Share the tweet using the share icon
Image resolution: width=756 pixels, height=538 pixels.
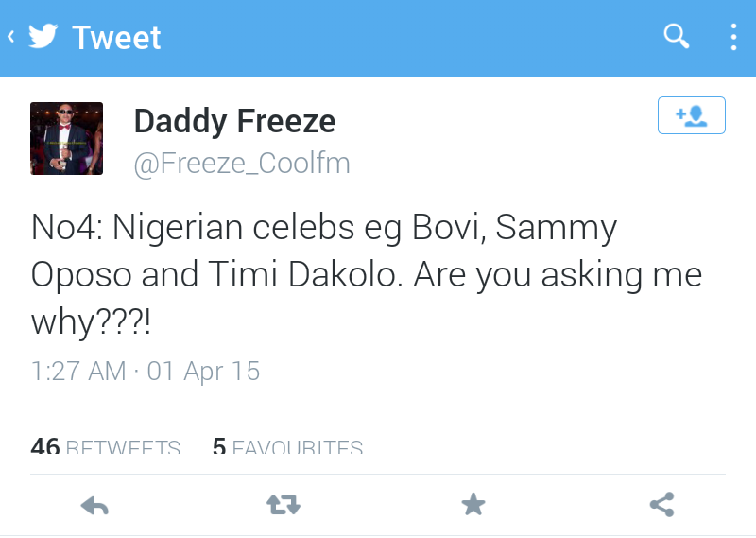(661, 506)
